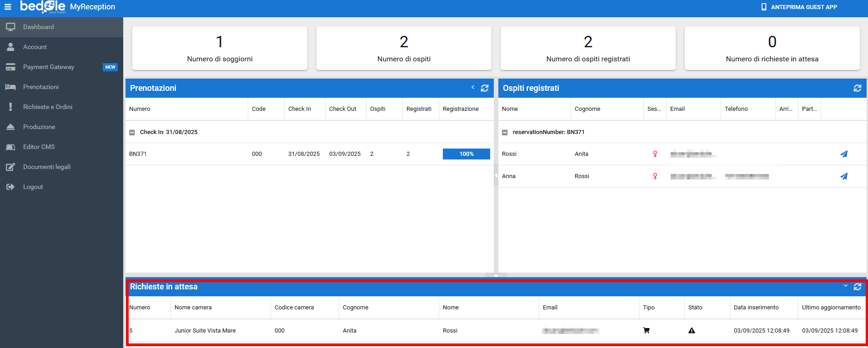Screen dimensions: 868x348
Task: Click paper plane icon for Anna Rossi
Action: [843, 176]
